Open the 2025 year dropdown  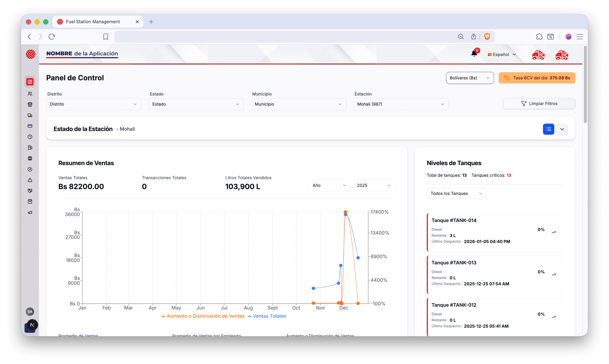pyautogui.click(x=374, y=185)
